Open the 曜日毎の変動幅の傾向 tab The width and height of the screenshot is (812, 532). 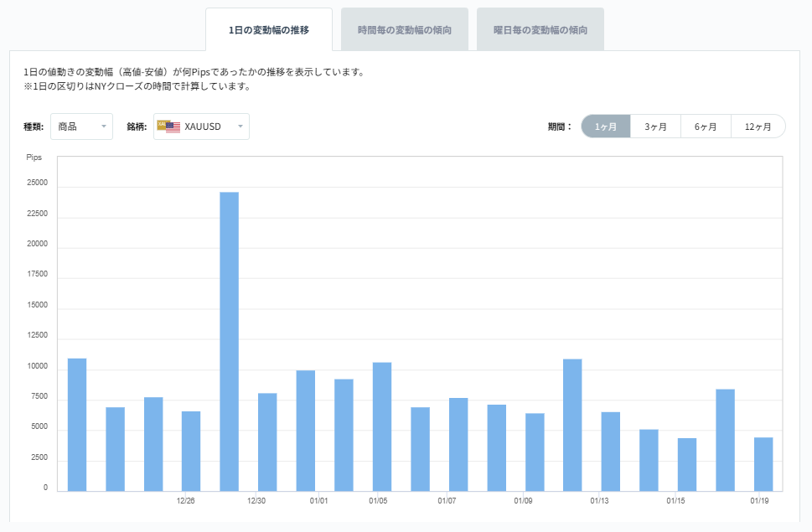[540, 28]
